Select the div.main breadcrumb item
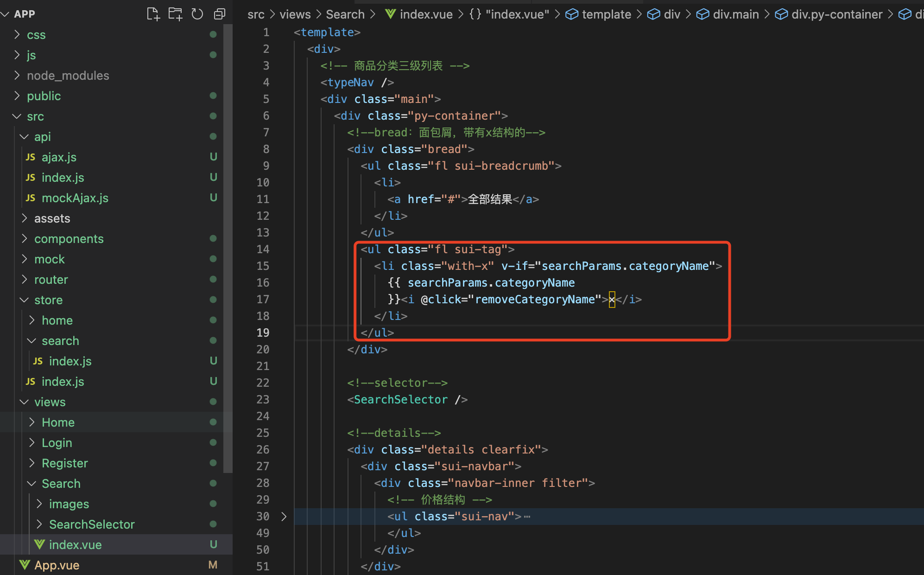The width and height of the screenshot is (924, 575). click(x=735, y=14)
